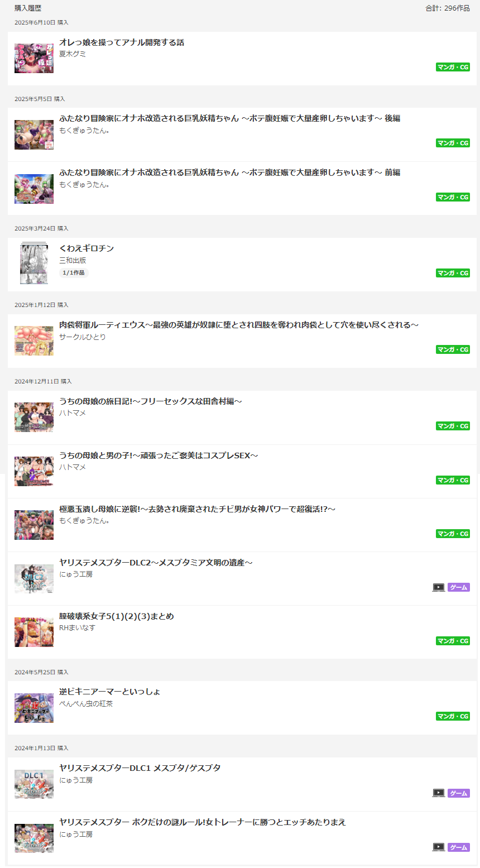Click the video play icon on the DLC2 row

tap(439, 587)
